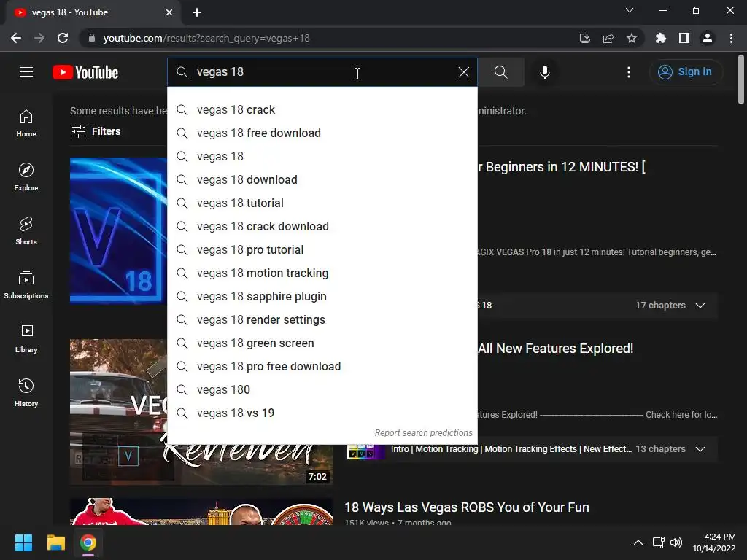The height and width of the screenshot is (560, 747).
Task: Open Shorts in sidebar
Action: pos(26,231)
